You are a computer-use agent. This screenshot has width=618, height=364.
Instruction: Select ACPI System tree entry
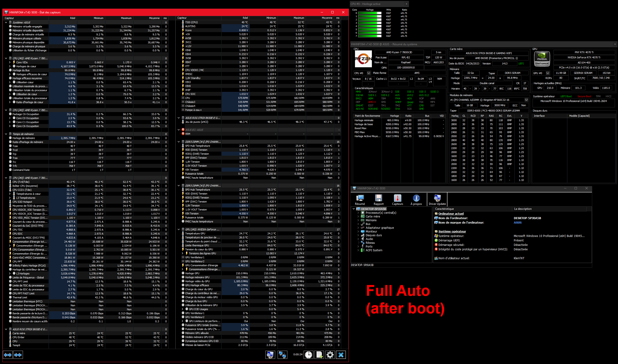[x=374, y=250]
